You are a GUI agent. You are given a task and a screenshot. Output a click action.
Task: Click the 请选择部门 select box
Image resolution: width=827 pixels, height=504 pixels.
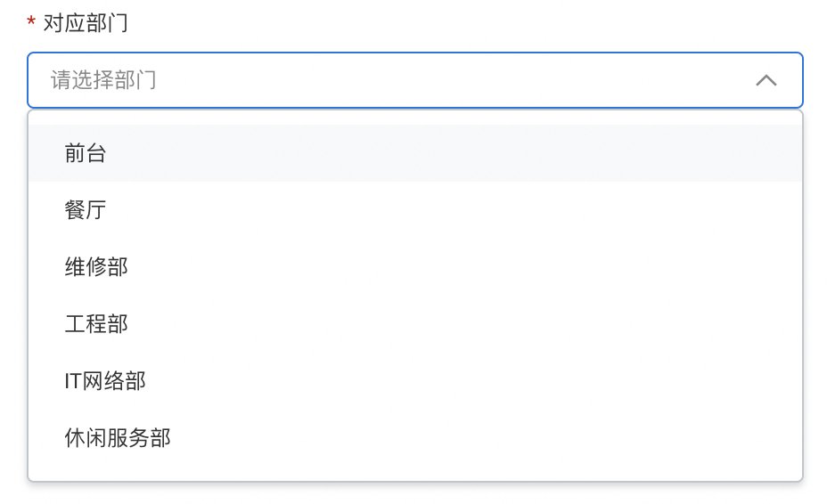pyautogui.click(x=392, y=80)
